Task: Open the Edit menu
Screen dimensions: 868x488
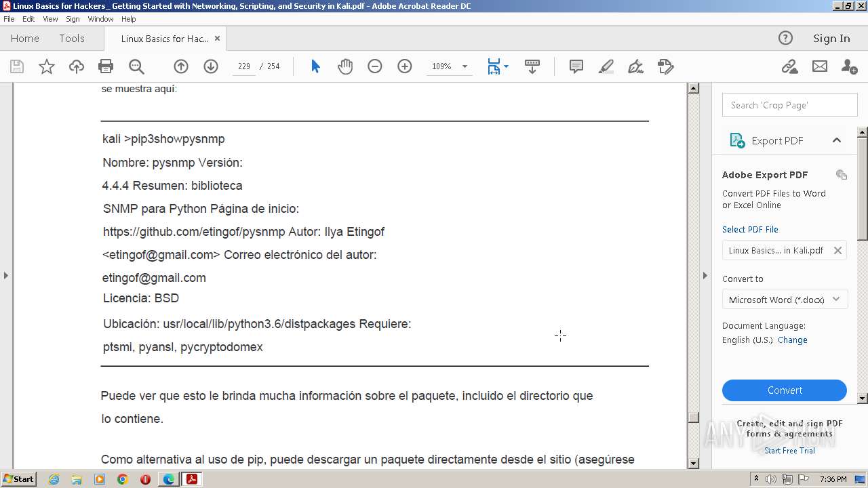Action: tap(28, 19)
